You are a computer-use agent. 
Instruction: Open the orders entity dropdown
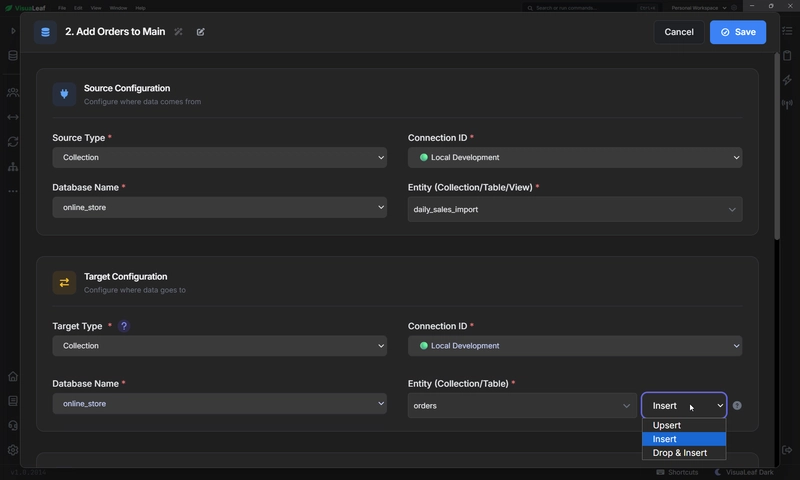(x=522, y=406)
